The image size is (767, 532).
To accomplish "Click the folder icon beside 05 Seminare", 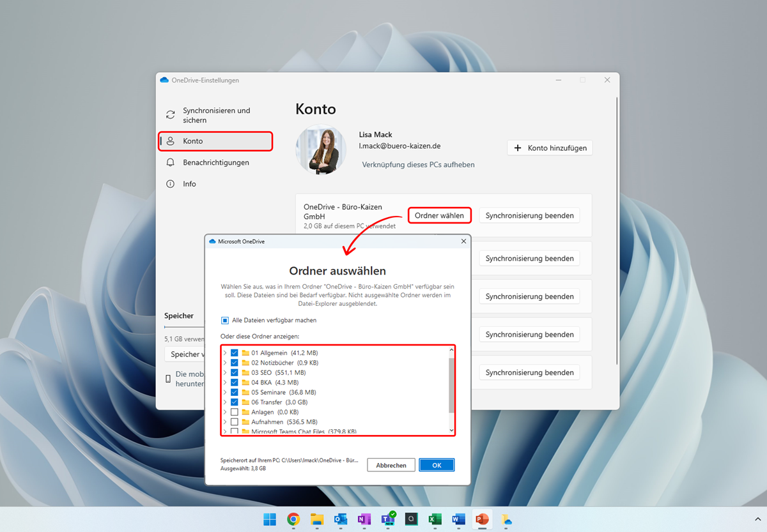I will pyautogui.click(x=245, y=392).
